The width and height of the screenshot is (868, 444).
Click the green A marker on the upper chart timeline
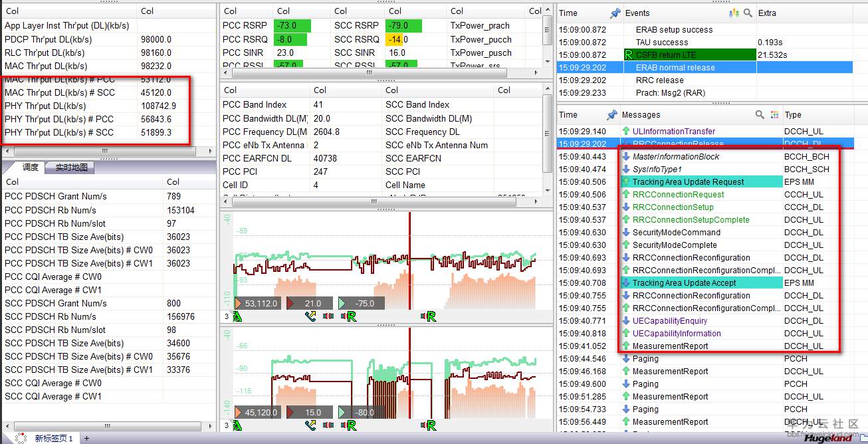tap(237, 316)
